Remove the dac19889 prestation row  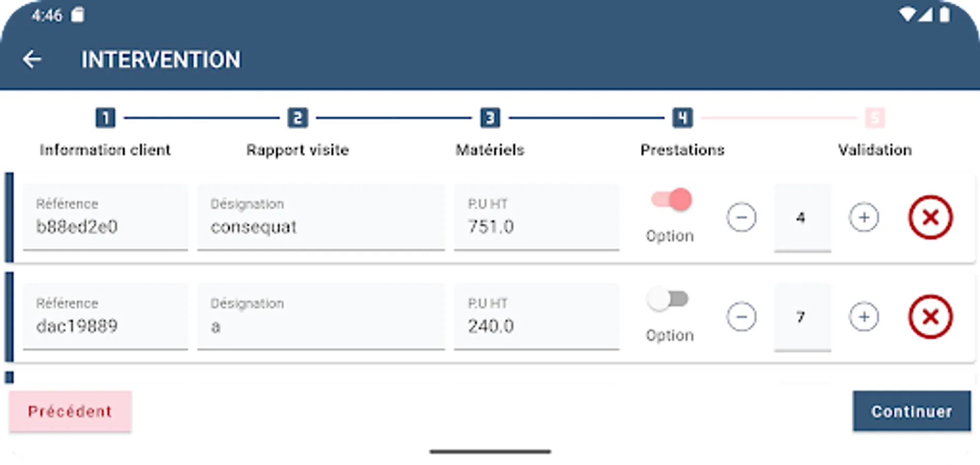[930, 317]
